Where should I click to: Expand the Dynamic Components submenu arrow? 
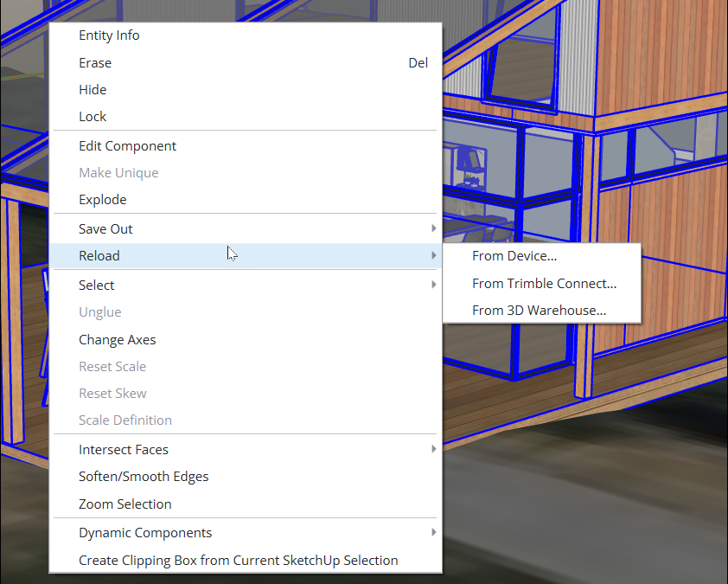pyautogui.click(x=433, y=532)
